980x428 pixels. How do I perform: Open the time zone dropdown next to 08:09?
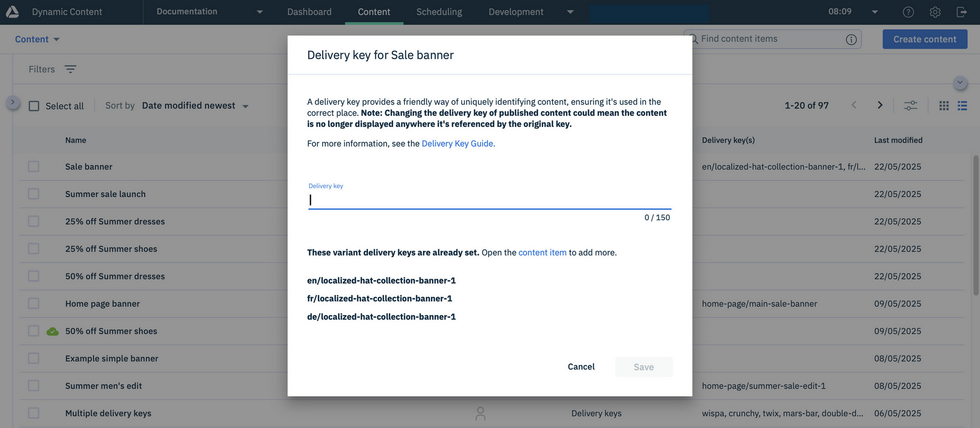[875, 12]
